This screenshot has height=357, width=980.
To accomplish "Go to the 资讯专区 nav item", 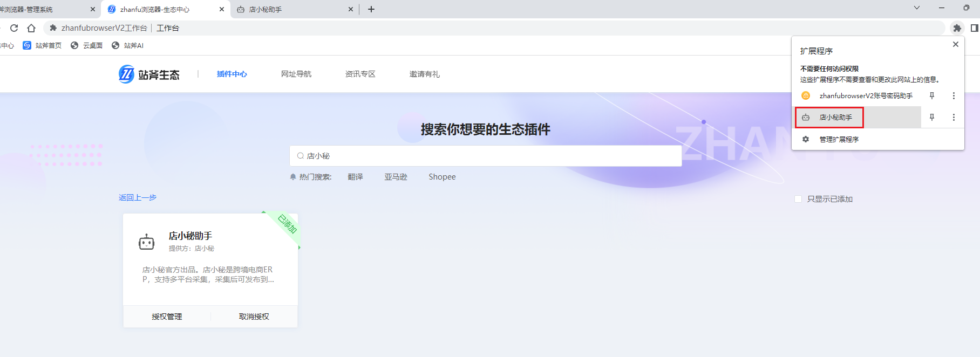I will (x=360, y=74).
